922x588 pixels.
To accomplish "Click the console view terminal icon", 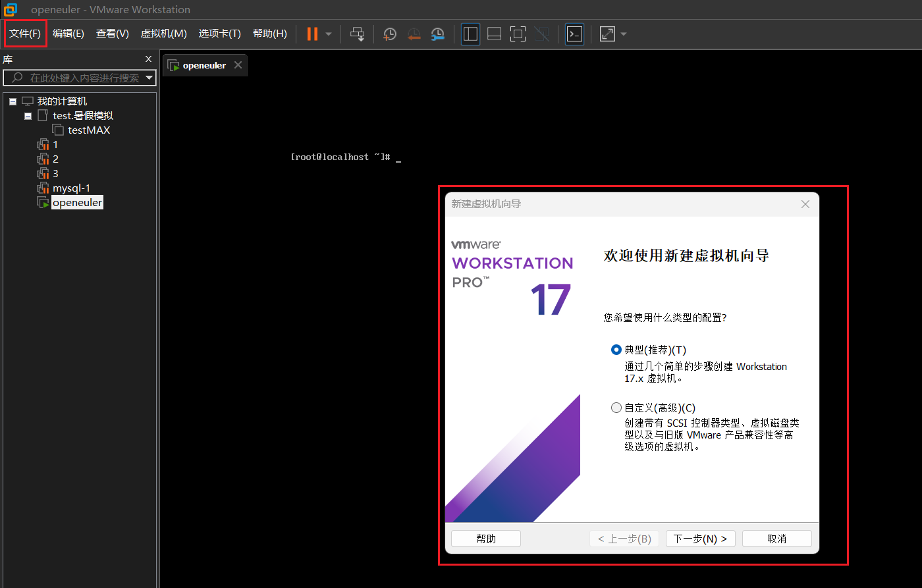I will tap(575, 34).
